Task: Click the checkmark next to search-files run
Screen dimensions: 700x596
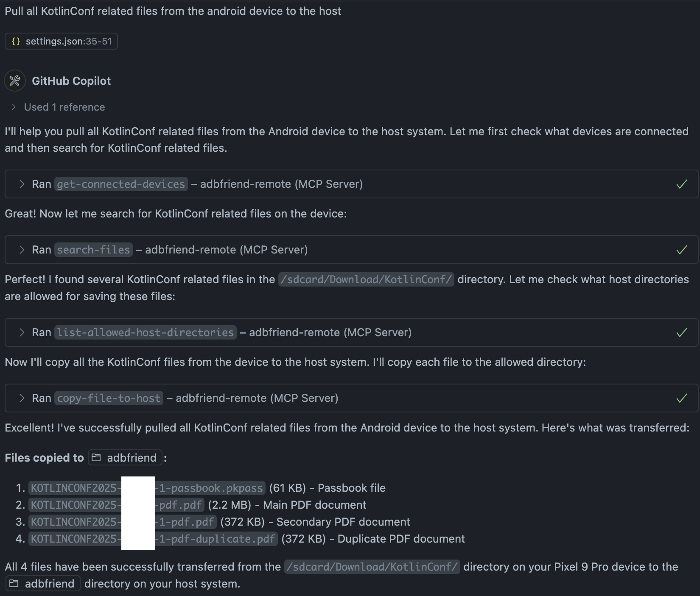Action: pyautogui.click(x=682, y=250)
